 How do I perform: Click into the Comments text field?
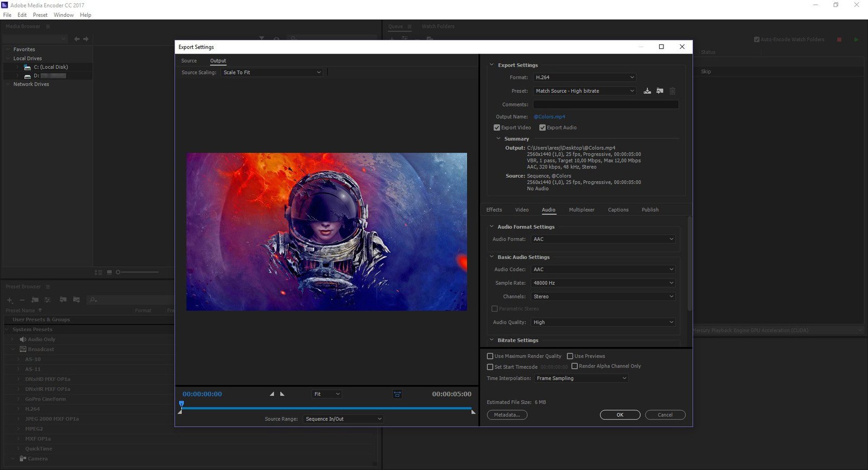[x=605, y=105]
